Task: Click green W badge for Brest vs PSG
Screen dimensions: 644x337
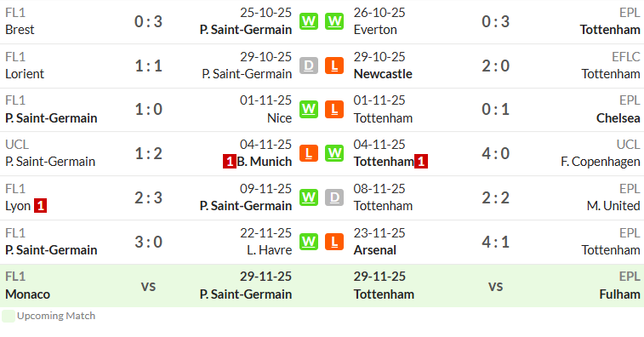Action: [309, 21]
